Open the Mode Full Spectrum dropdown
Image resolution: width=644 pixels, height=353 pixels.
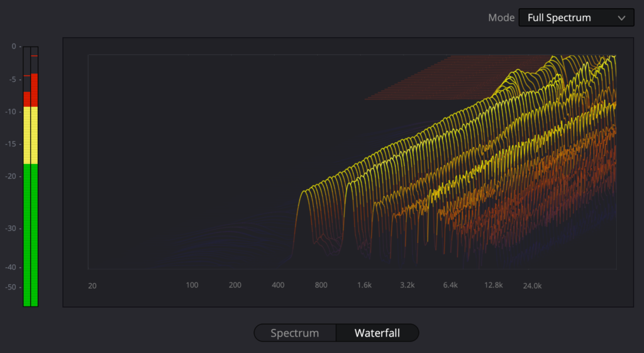pos(576,18)
